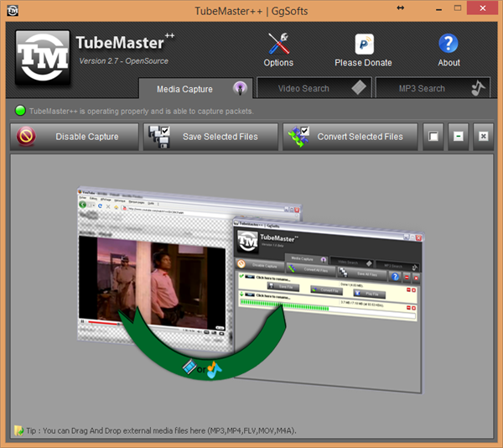Switch to the Media Capture tab
The image size is (503, 448).
pos(185,89)
